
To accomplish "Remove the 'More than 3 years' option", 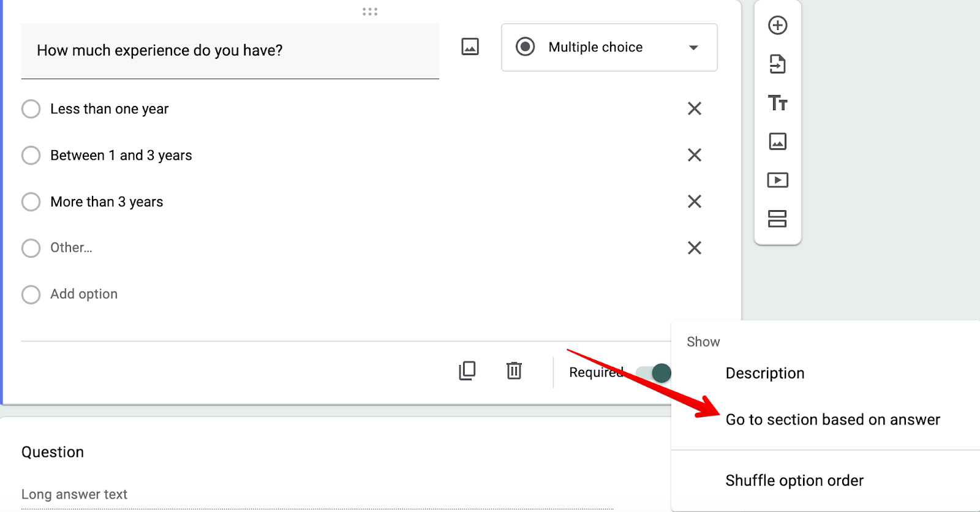I will tap(694, 201).
